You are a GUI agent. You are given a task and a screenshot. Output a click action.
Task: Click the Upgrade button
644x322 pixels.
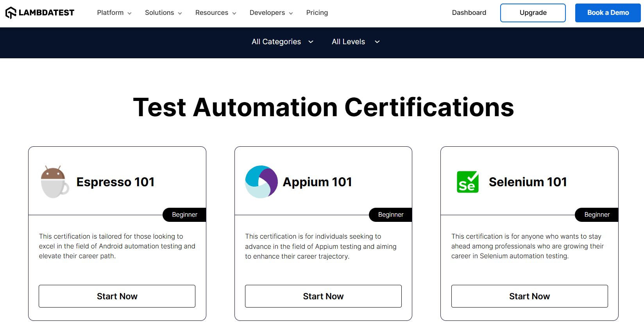533,13
